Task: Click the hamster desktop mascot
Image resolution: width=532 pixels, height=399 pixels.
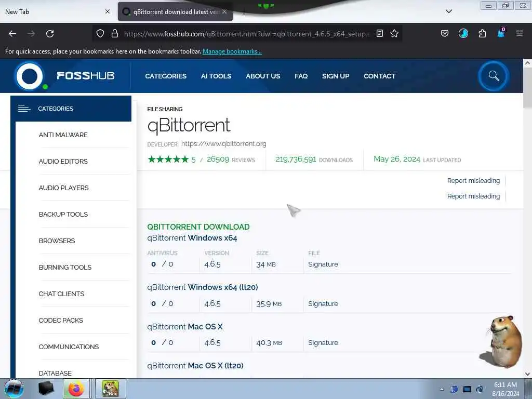Action: point(503,341)
